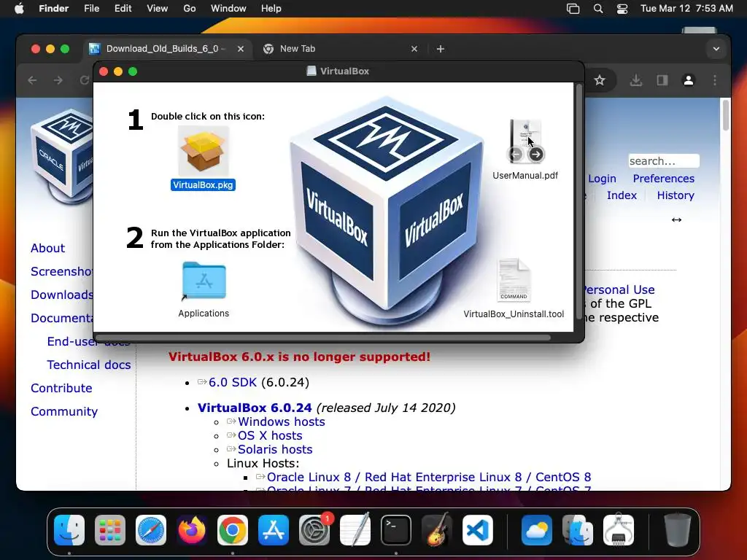Click the VirtualBox window vertical scrollbar

click(578, 203)
